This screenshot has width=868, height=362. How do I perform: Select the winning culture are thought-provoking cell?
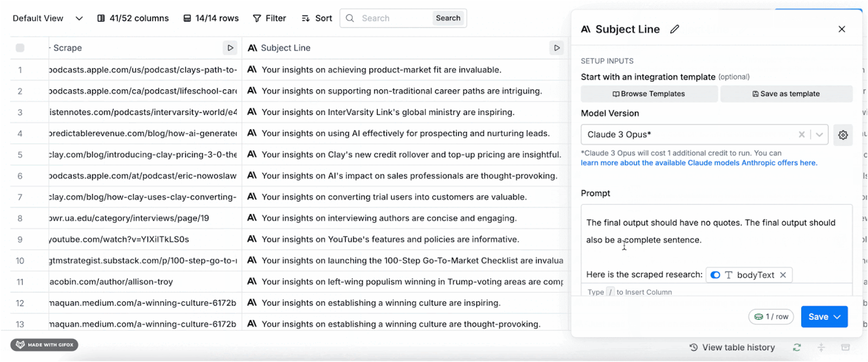[405, 324]
